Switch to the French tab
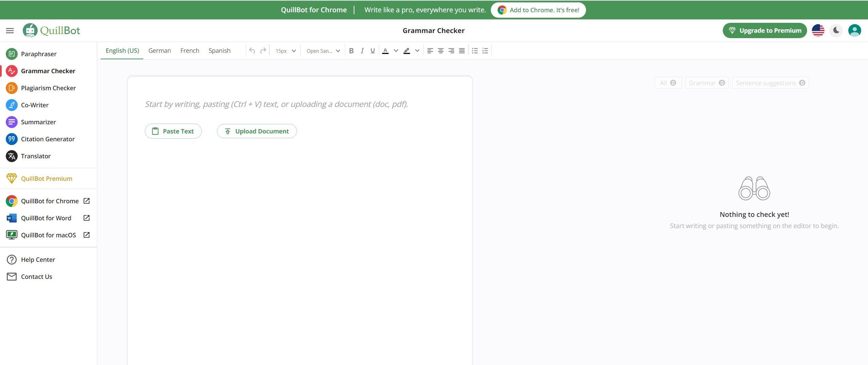This screenshot has width=868, height=365. [x=190, y=50]
